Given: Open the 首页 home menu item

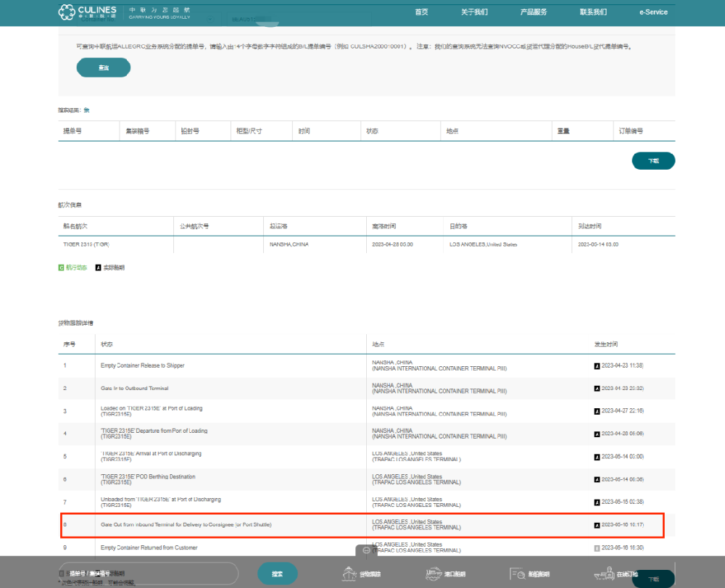Looking at the screenshot, I should click(421, 12).
